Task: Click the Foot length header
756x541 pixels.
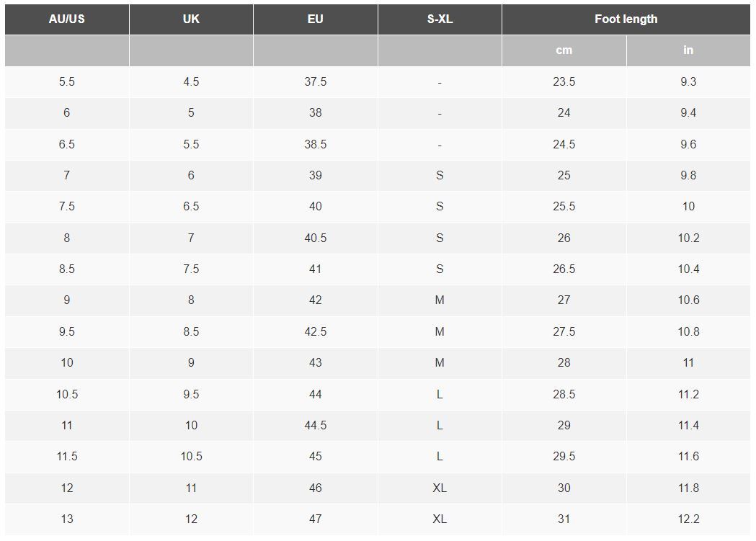Action: (x=626, y=19)
